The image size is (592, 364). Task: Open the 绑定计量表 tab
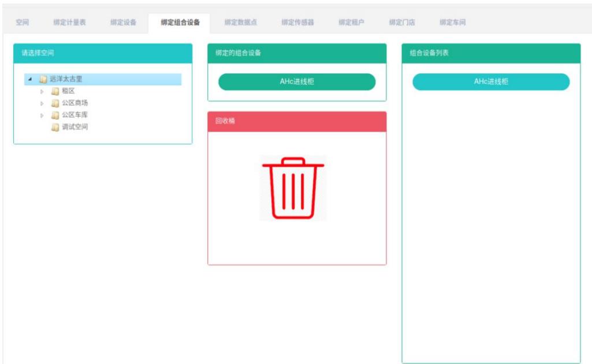[x=69, y=22]
